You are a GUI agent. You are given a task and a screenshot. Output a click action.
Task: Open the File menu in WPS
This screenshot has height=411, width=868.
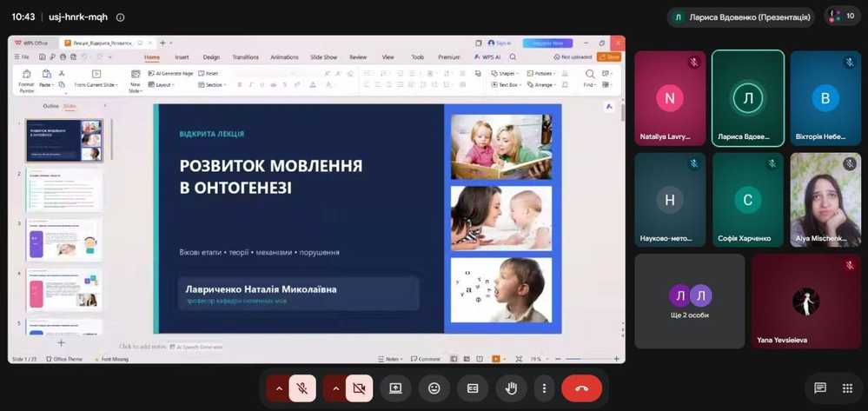[x=22, y=57]
